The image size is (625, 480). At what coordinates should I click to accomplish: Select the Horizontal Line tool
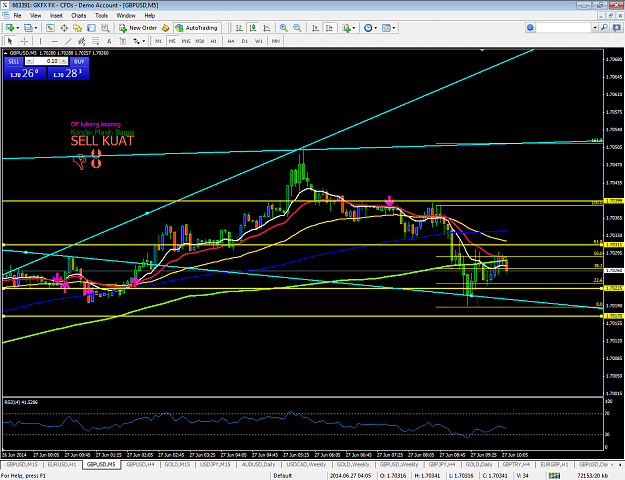(55, 41)
